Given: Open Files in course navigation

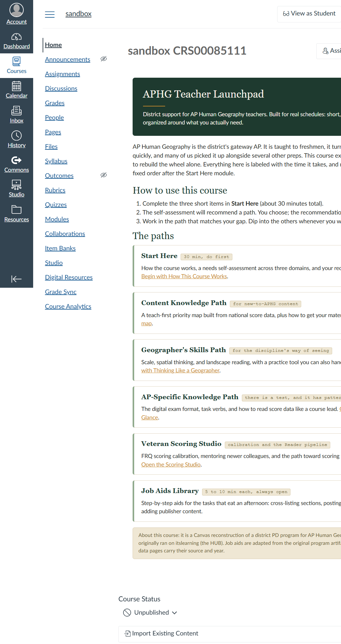Looking at the screenshot, I should [51, 147].
